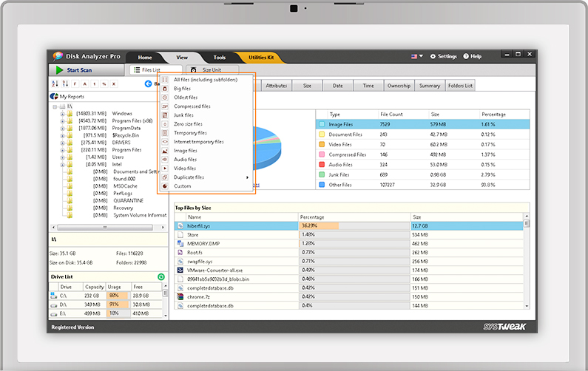Click the Files List icon
588x371 pixels.
click(137, 69)
